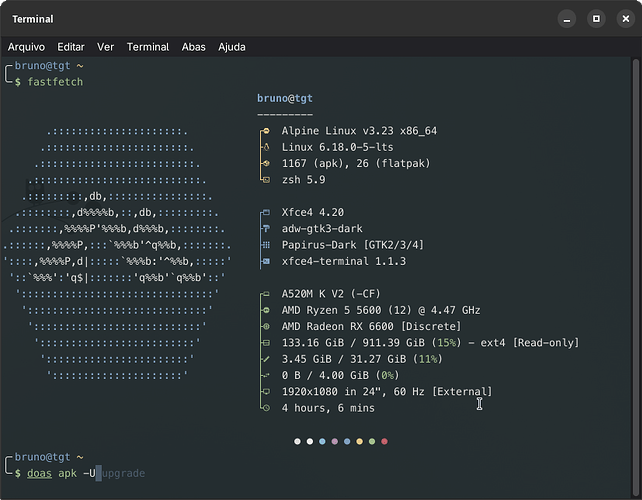The image size is (642, 500).
Task: Click the red color dot in the palette row
Action: [384, 441]
